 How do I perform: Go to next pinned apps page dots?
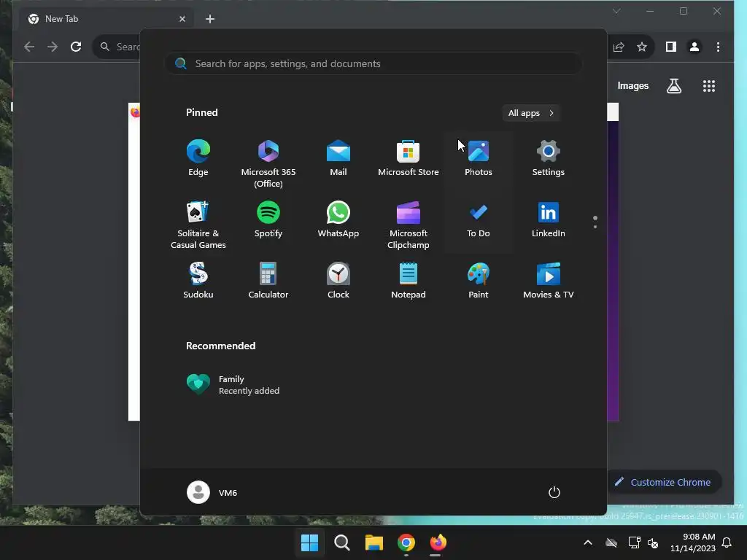point(595,222)
